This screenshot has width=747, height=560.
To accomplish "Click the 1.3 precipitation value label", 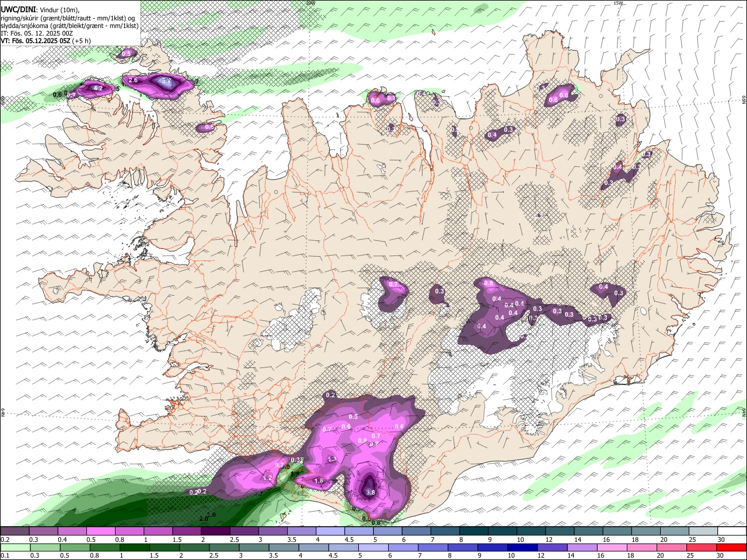I will click(332, 460).
